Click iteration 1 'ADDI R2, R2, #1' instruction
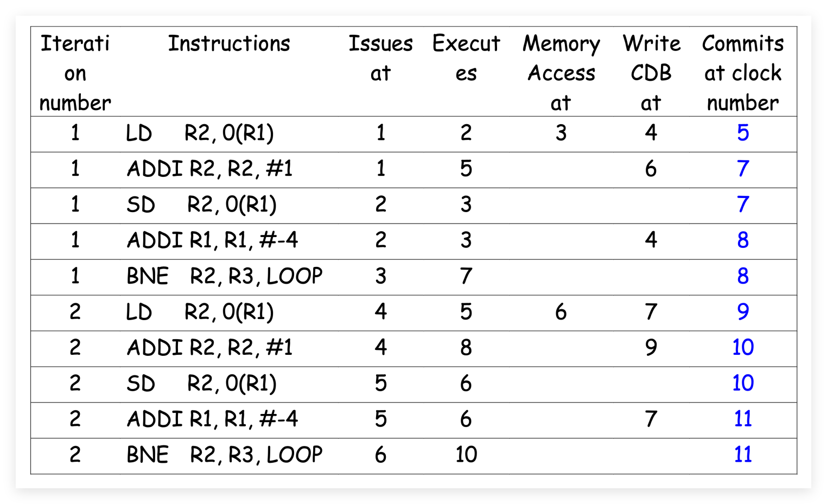 coord(209,169)
